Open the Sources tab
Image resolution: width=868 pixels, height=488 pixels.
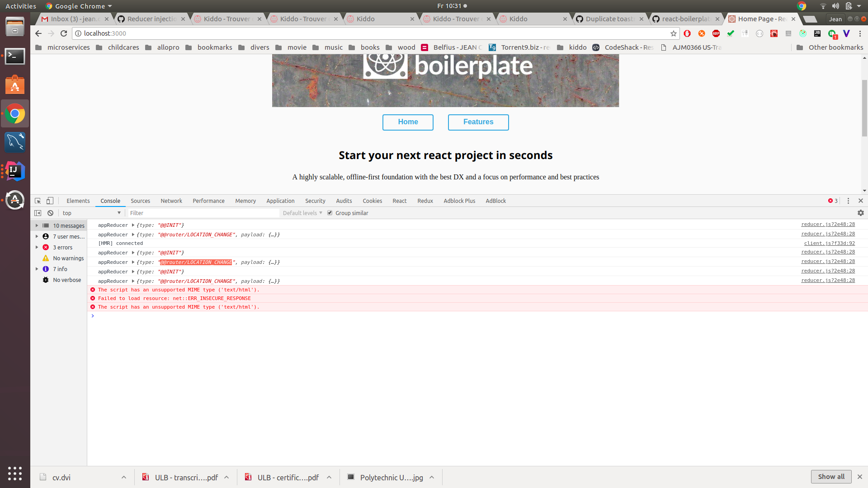pyautogui.click(x=140, y=201)
